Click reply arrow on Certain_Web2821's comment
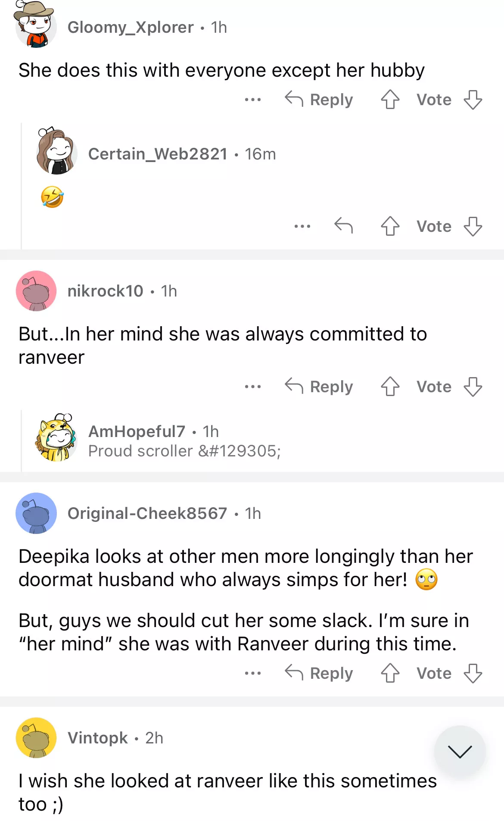The height and width of the screenshot is (821, 504). (x=343, y=226)
